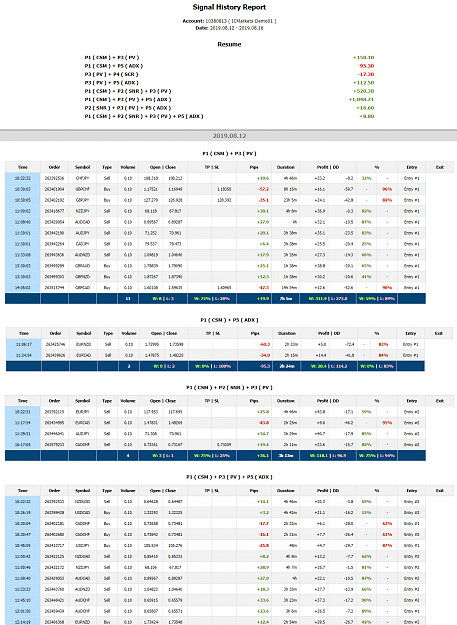The width and height of the screenshot is (457, 625).
Task: Click the -17.30 value in Resume
Action: (365, 74)
